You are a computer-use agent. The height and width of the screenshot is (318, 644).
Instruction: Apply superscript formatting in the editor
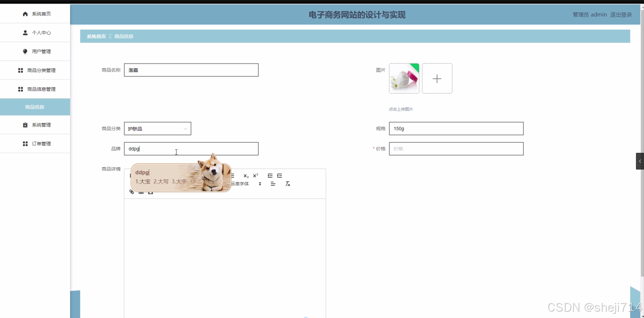(256, 175)
